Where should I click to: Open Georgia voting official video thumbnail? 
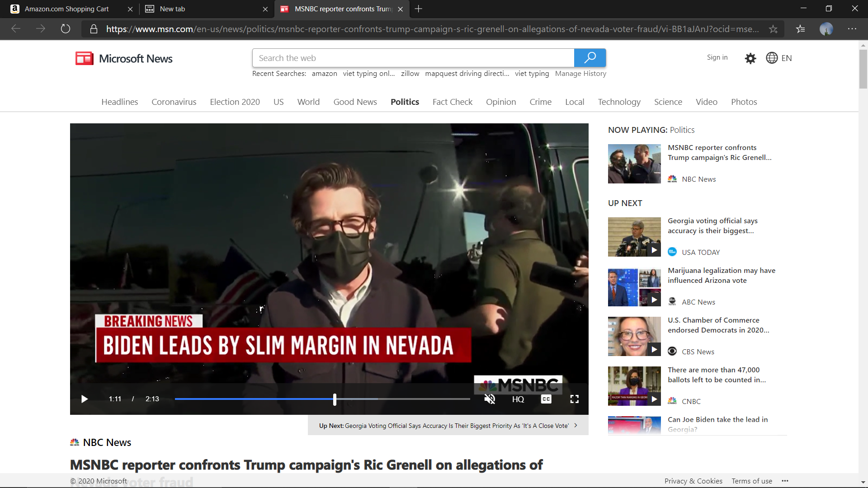(x=634, y=237)
